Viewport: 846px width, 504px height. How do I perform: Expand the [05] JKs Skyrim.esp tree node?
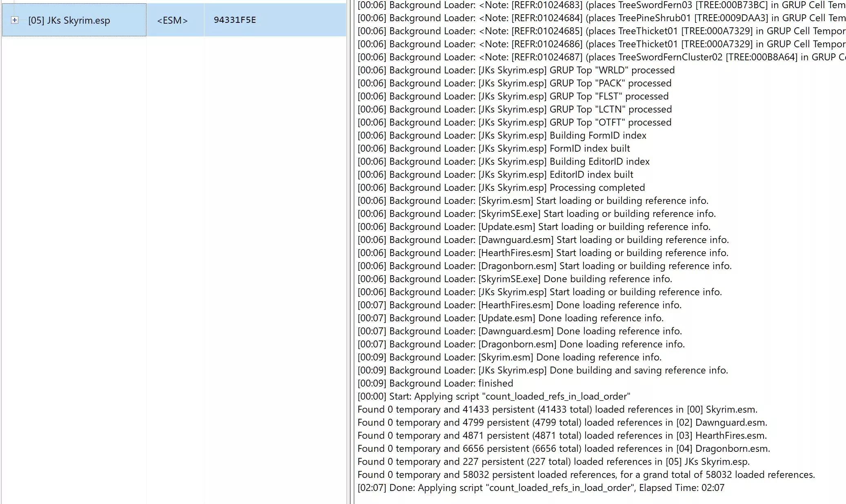(x=15, y=20)
